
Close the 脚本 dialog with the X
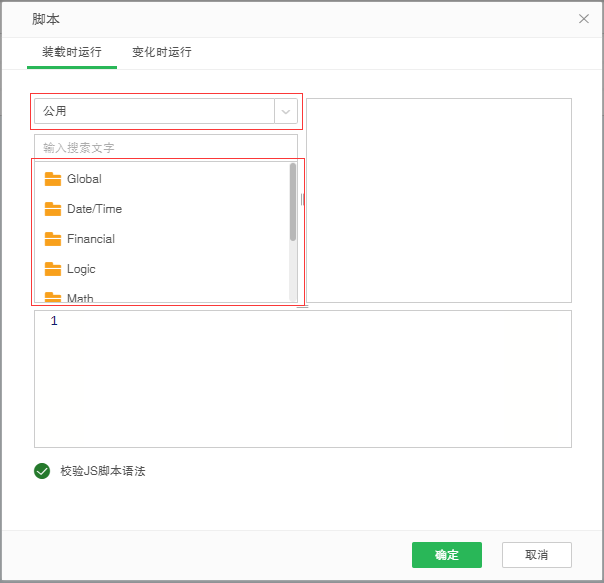(584, 19)
